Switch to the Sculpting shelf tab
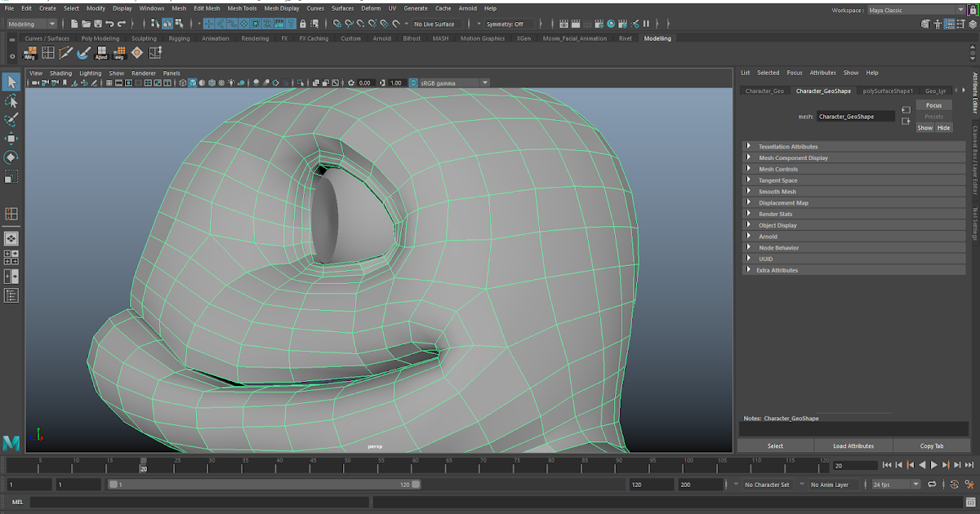 click(x=144, y=38)
